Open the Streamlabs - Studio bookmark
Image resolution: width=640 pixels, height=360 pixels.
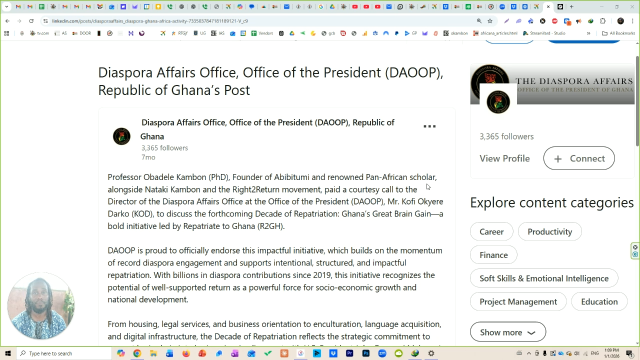tap(544, 33)
